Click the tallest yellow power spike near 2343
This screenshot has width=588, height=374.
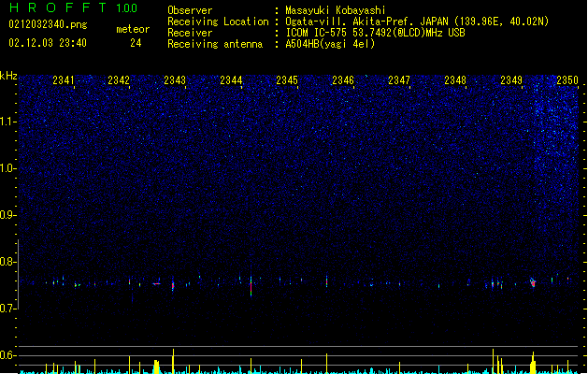173,361
